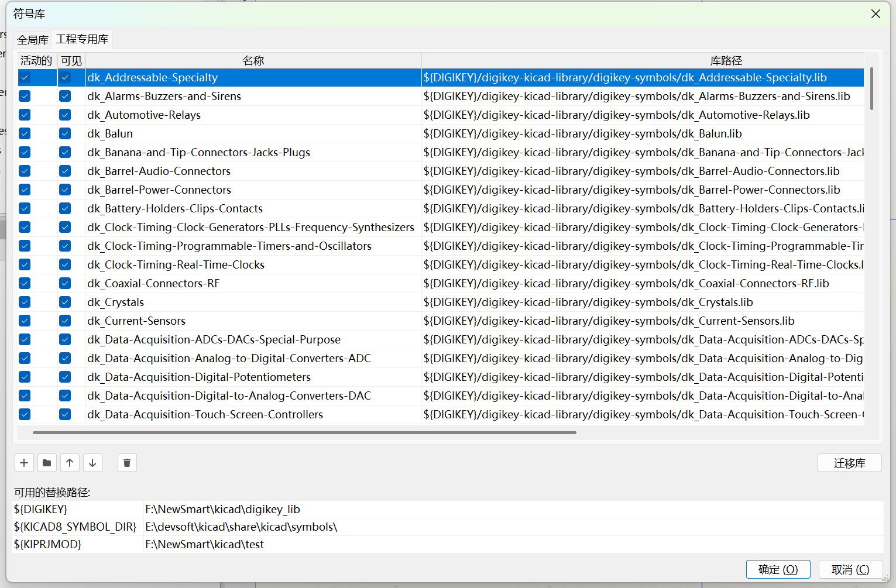Click the 库路径 column header

[726, 60]
